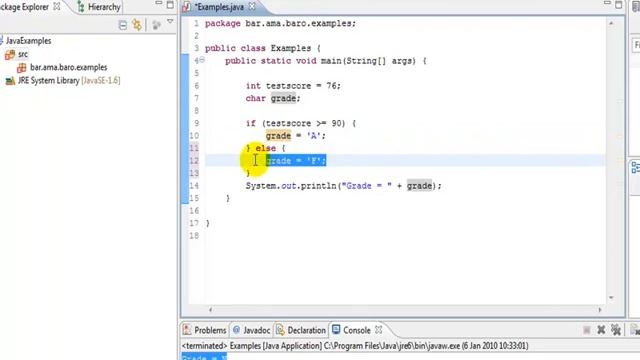The image size is (640, 360).
Task: Collapse the main method fold marker
Action: [x=202, y=60]
